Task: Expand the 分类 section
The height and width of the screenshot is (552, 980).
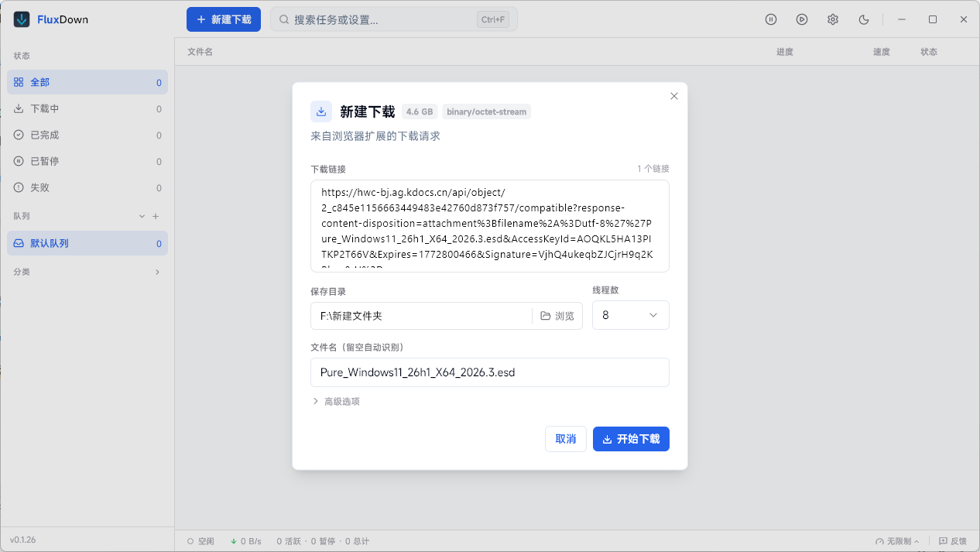Action: 157,272
